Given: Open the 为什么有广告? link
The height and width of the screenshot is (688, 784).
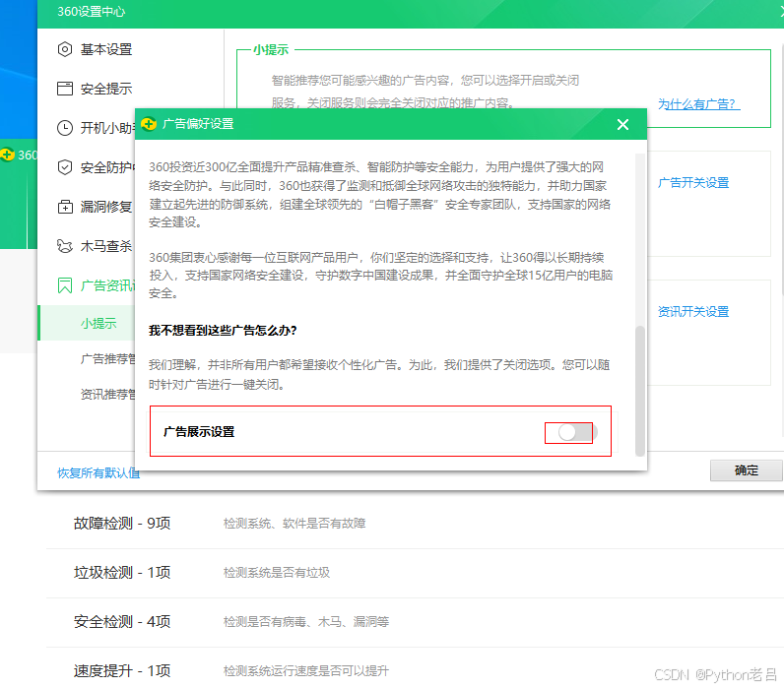Looking at the screenshot, I should click(698, 104).
